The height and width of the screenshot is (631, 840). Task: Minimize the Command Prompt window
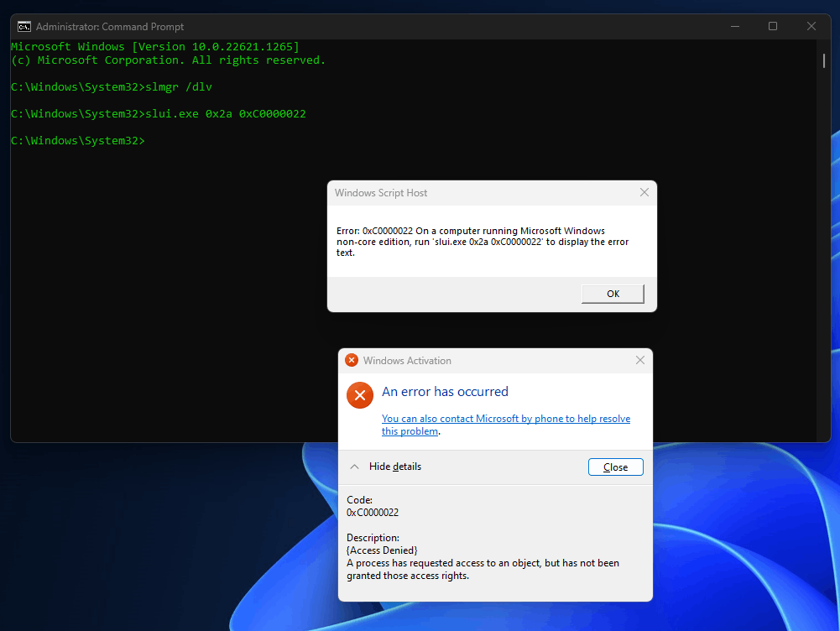735,26
